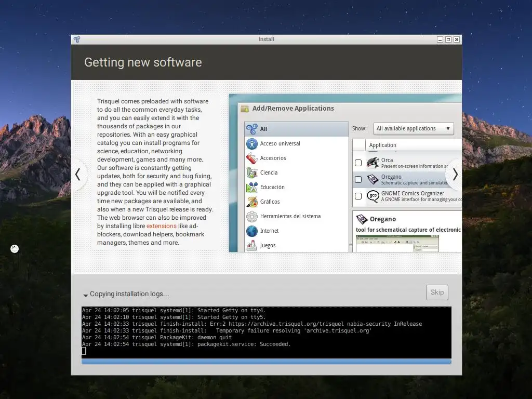Select the All category icon
This screenshot has height=399, width=532.
point(252,129)
